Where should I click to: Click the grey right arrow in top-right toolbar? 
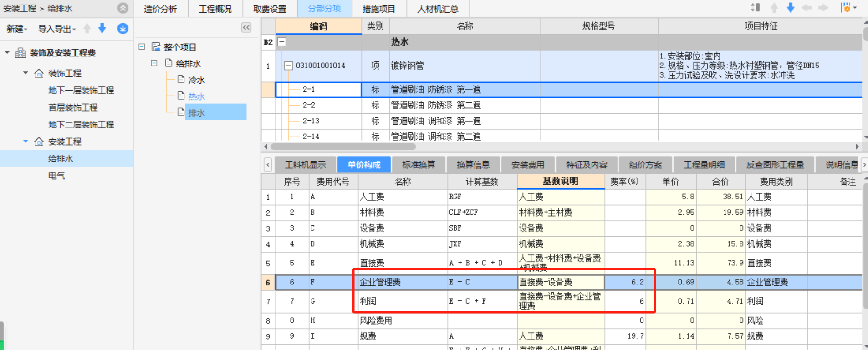(823, 8)
